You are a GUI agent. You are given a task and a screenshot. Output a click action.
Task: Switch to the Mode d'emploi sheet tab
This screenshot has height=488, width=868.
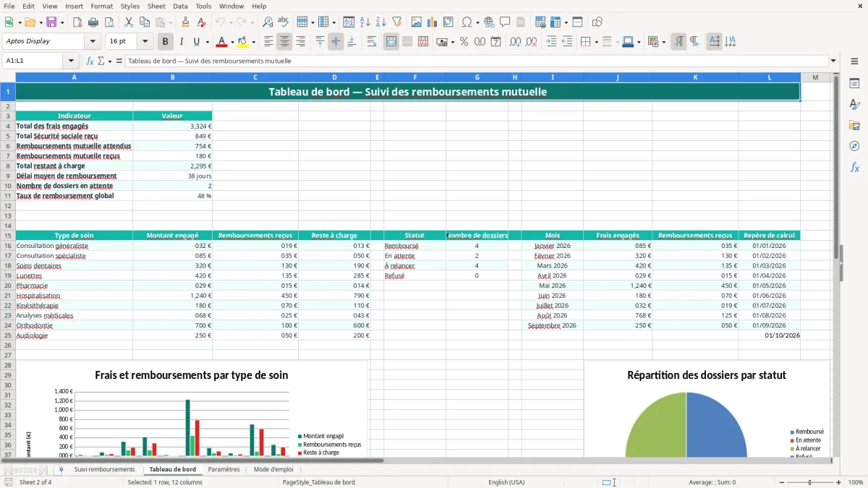point(273,469)
